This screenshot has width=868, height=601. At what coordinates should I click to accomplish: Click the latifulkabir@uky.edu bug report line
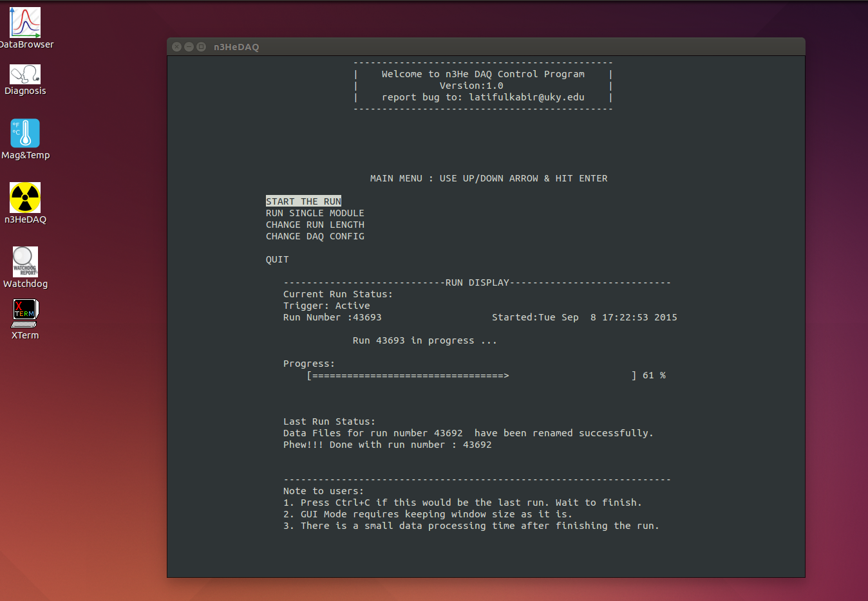[483, 97]
